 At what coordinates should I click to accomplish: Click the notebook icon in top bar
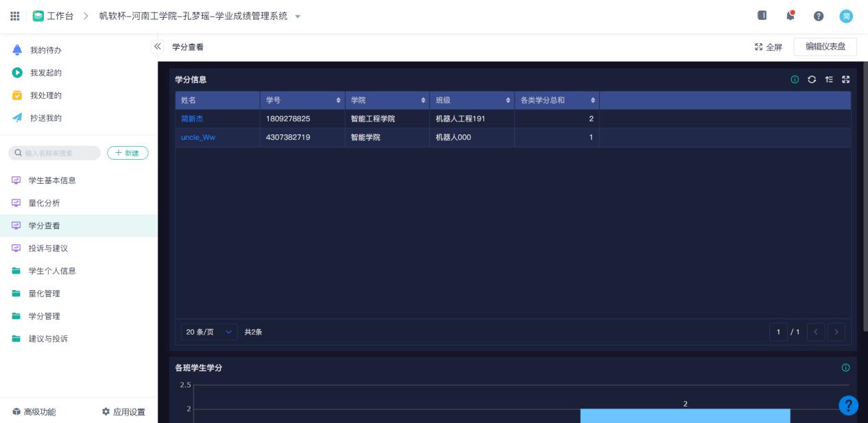click(761, 16)
